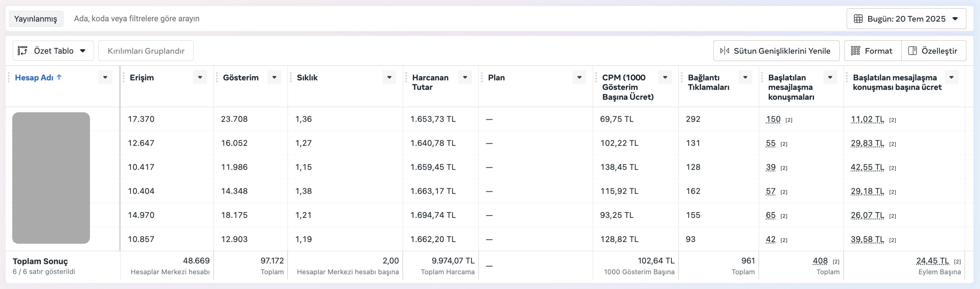Click sort arrow beside Hesap Adı
Screen dimensions: 980x289
(x=59, y=77)
